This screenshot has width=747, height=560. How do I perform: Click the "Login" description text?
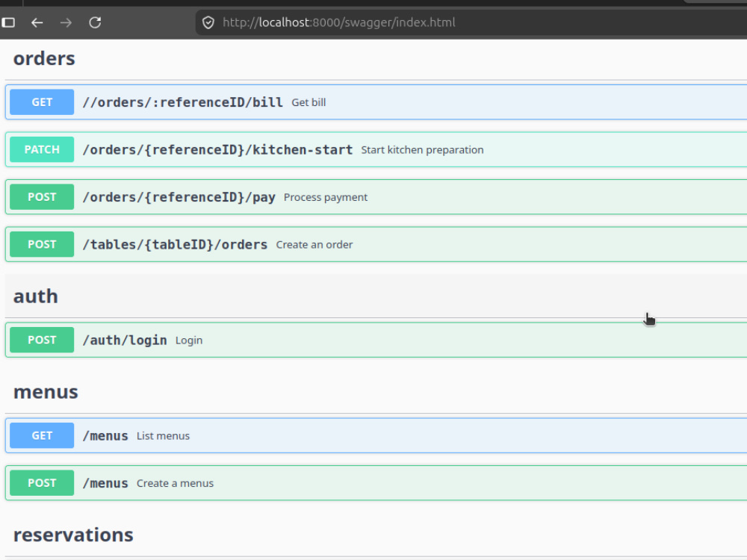189,340
